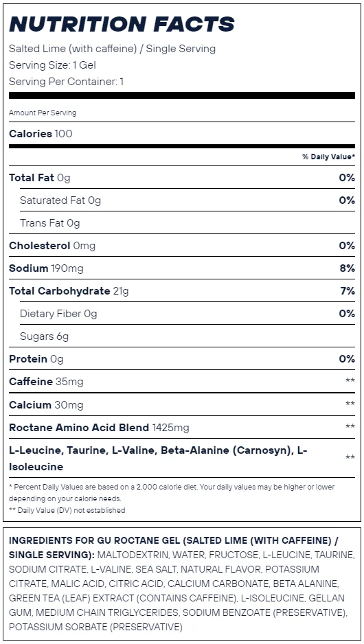364x644 pixels.
Task: Click the NUTRITION FACTS heading
Action: click(122, 24)
